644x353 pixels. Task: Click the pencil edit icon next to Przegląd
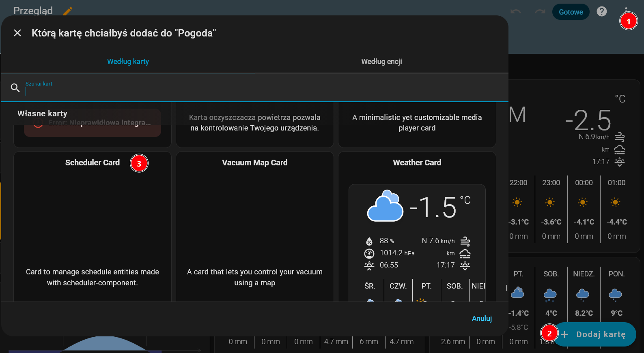(x=68, y=11)
